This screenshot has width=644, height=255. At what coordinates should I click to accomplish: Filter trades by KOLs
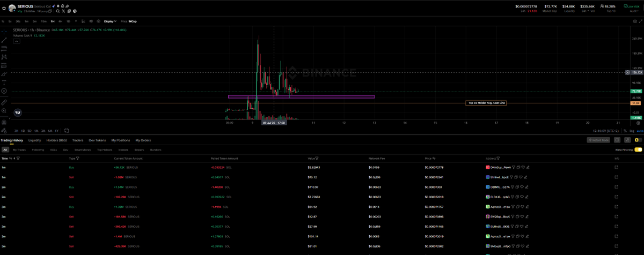(x=53, y=150)
